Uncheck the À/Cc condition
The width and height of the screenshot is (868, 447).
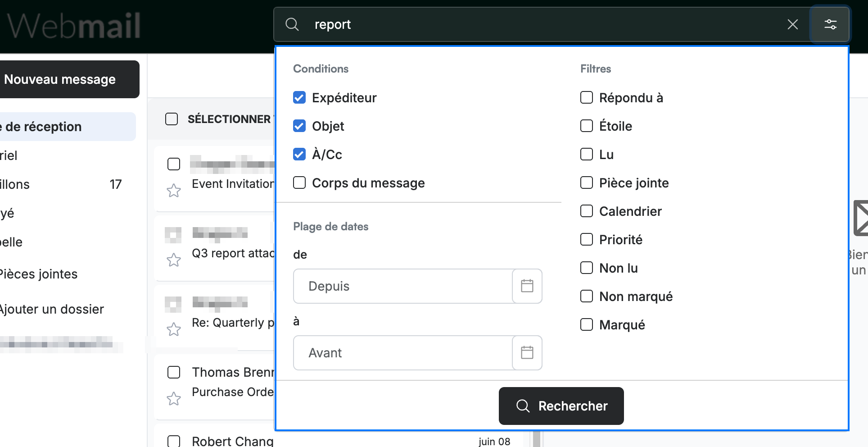pyautogui.click(x=299, y=154)
